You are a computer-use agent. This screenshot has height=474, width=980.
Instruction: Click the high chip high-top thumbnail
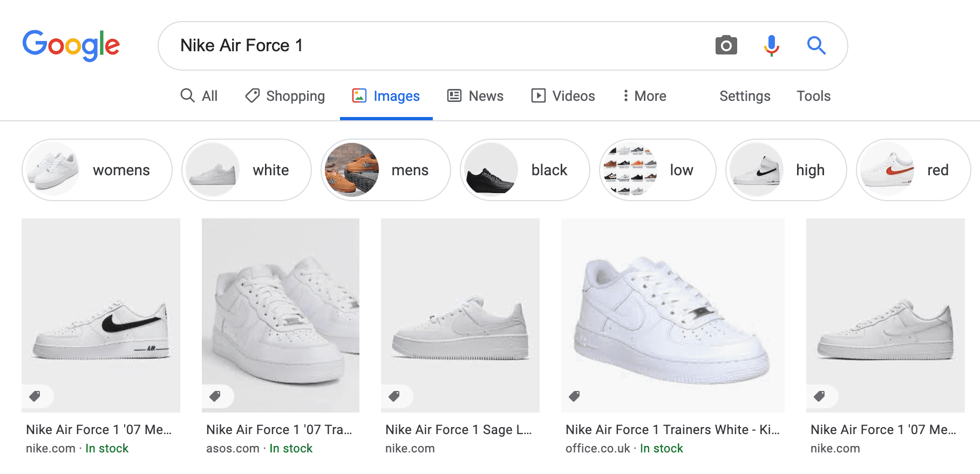(756, 170)
